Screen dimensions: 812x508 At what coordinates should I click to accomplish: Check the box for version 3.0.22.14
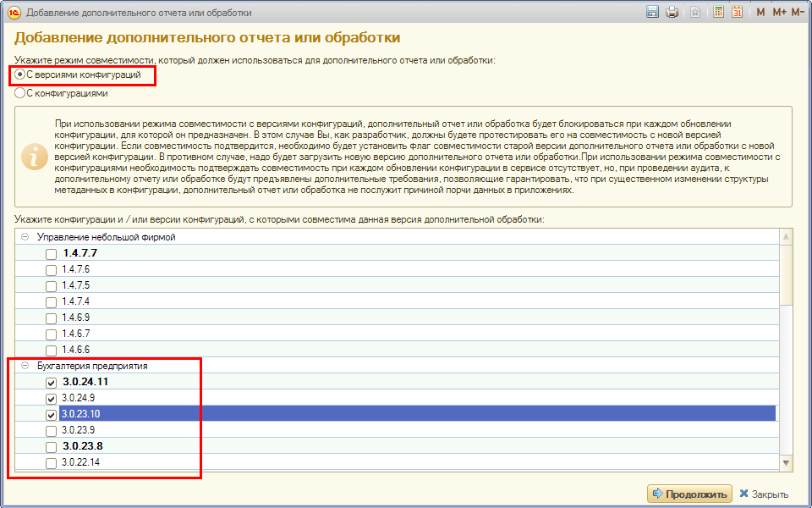coord(51,463)
